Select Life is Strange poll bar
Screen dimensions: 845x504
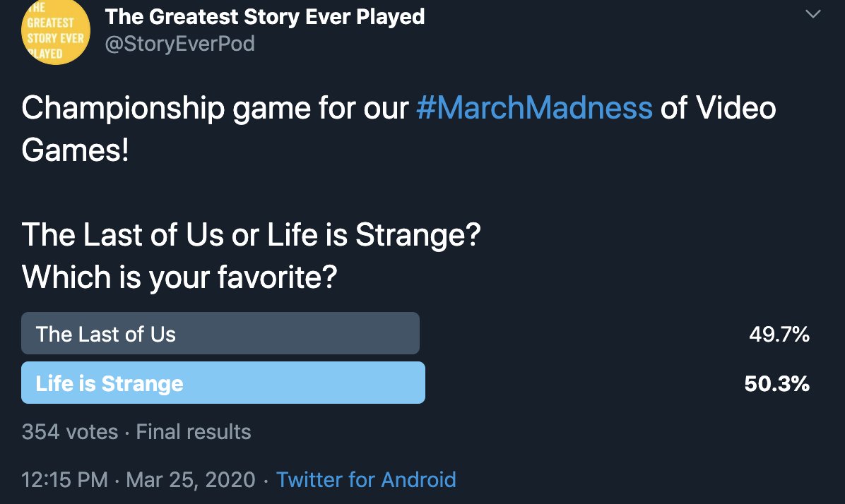click(x=223, y=383)
